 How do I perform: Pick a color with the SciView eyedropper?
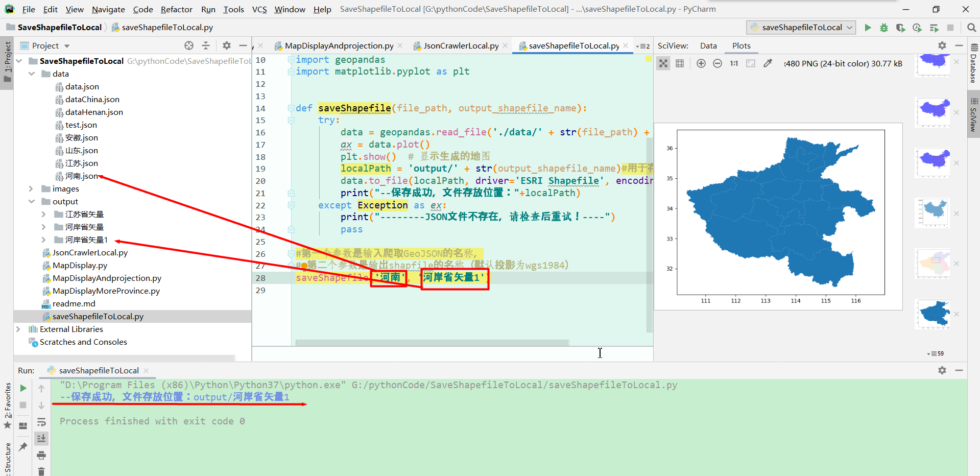pos(768,63)
